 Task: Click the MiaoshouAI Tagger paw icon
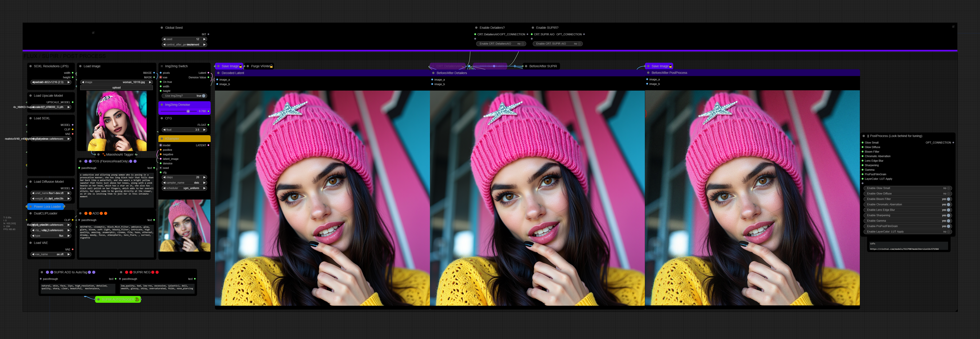coord(103,154)
